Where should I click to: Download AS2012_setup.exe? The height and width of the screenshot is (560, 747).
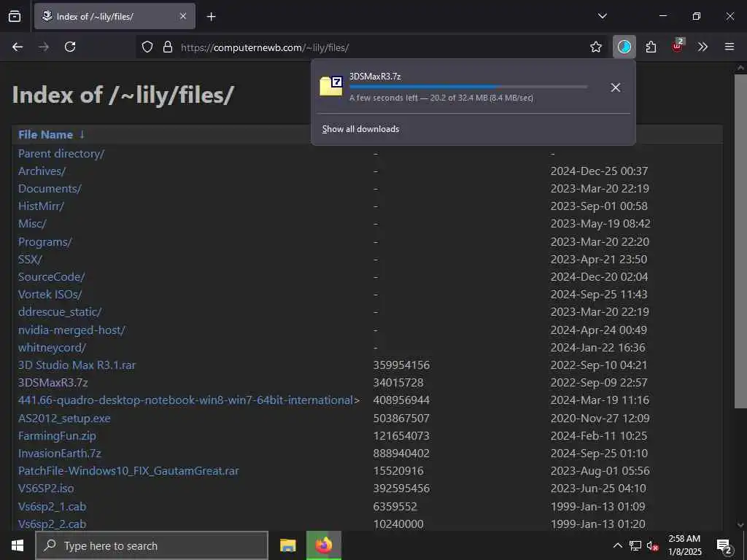[x=64, y=419]
